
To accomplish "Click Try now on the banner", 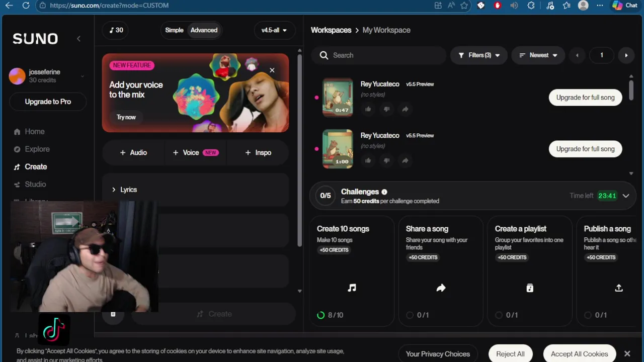I will [x=126, y=117].
